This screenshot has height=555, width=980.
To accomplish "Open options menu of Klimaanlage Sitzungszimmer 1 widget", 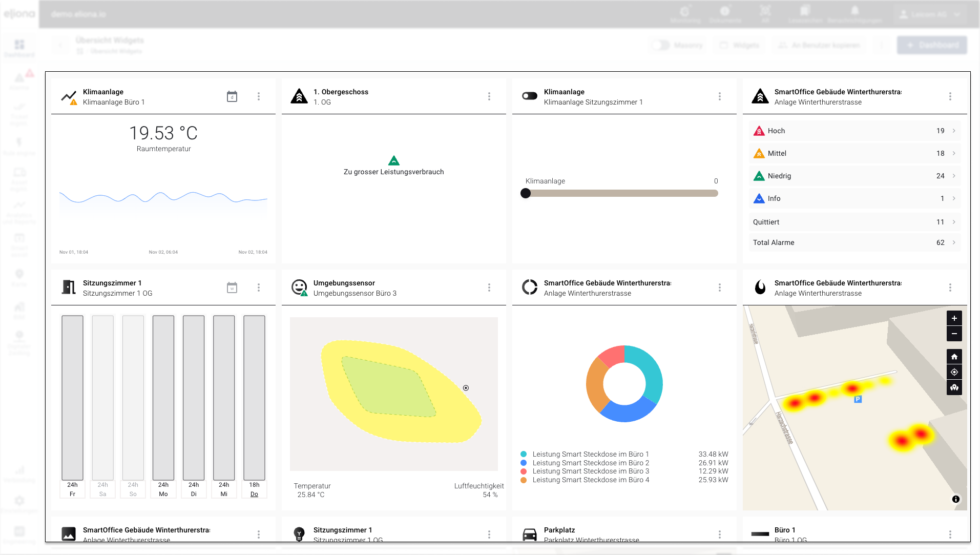I will click(x=720, y=96).
